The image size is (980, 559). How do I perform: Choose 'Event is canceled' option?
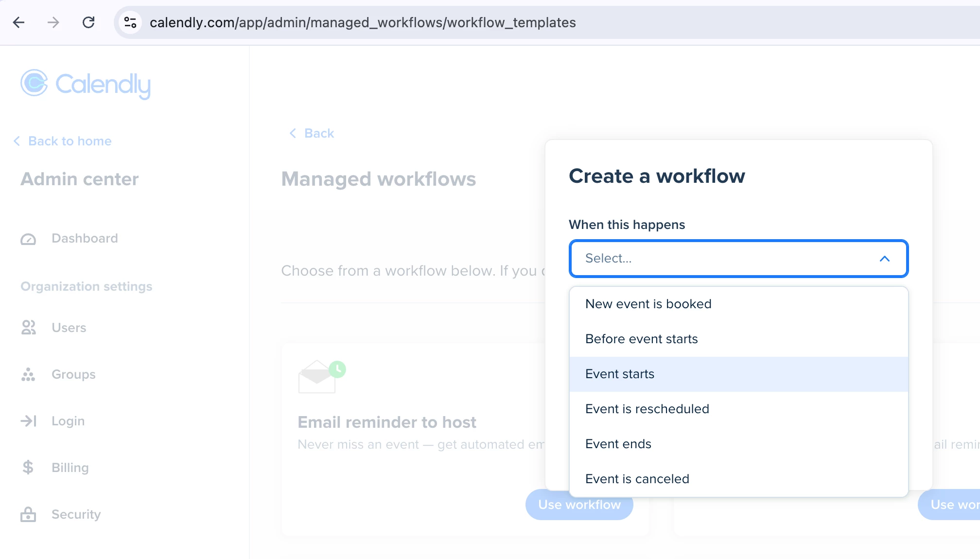pyautogui.click(x=637, y=479)
